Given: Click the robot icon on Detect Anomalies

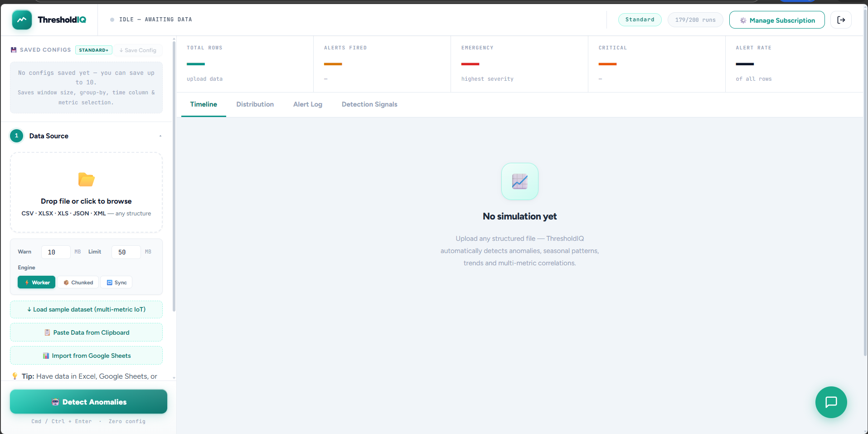Looking at the screenshot, I should tap(55, 402).
